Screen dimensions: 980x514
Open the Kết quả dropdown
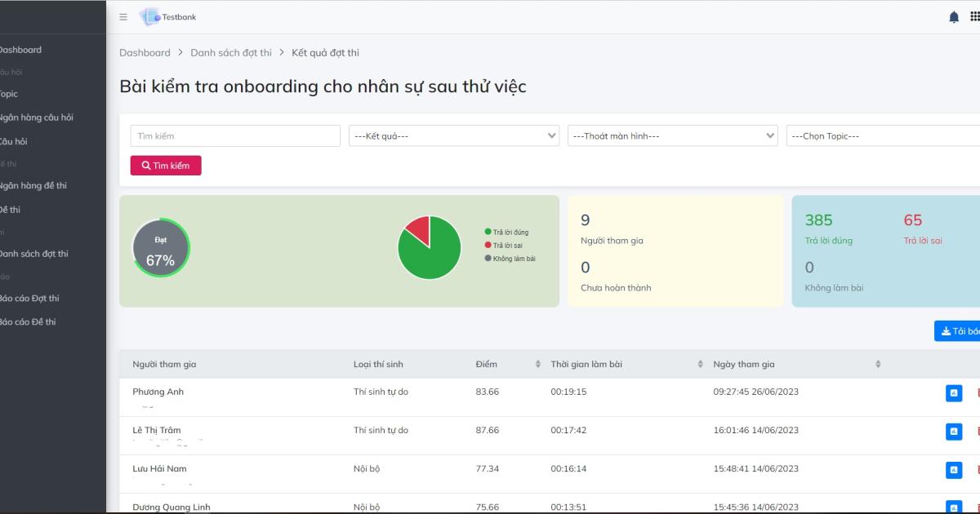(454, 135)
